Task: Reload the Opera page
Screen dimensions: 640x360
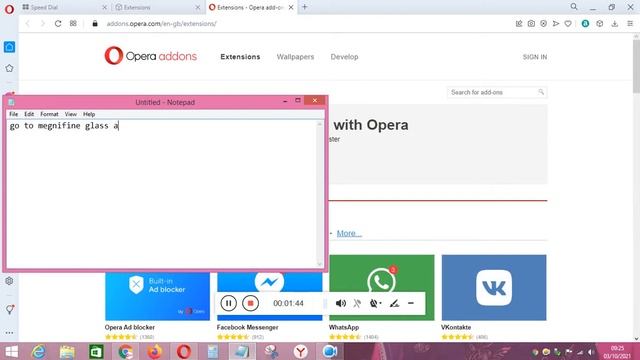Action: tap(58, 24)
